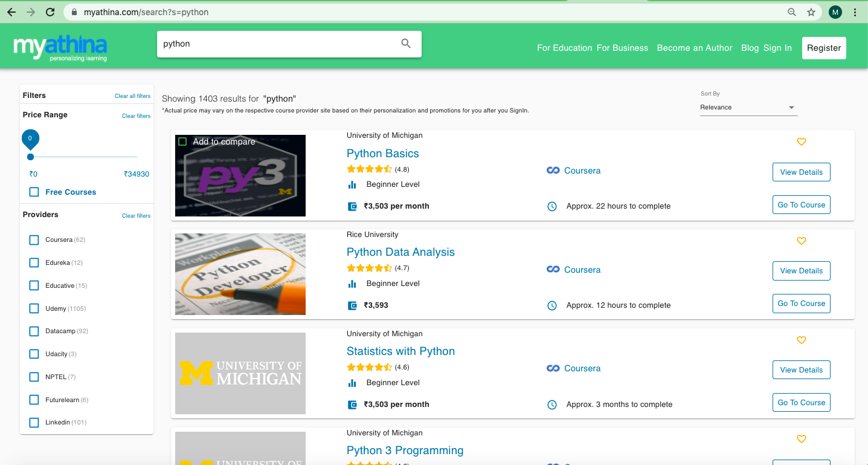This screenshot has width=868, height=465.
Task: Favorite Statistics with Python heart icon
Action: (802, 340)
